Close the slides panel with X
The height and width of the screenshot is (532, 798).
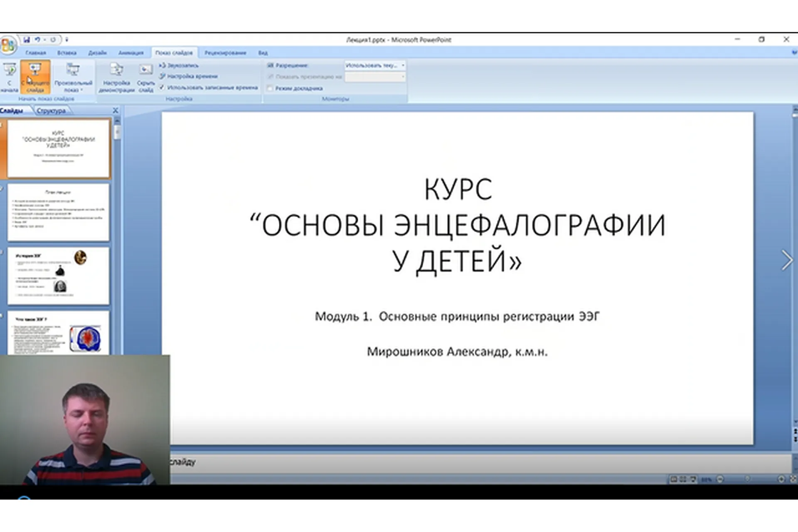click(x=115, y=111)
